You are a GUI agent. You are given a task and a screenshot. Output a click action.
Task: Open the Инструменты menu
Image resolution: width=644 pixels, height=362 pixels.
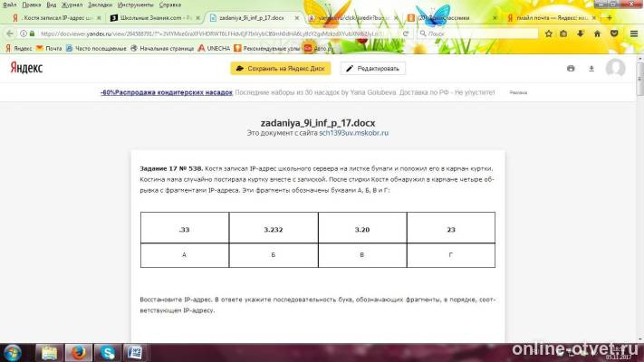pyautogui.click(x=135, y=5)
